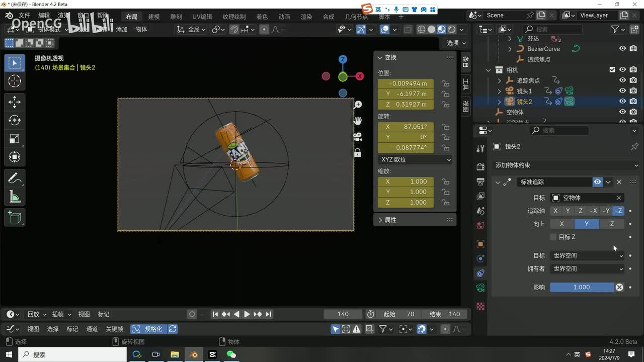
Task: Open the 添加物体约束 dropdown
Action: (566, 165)
